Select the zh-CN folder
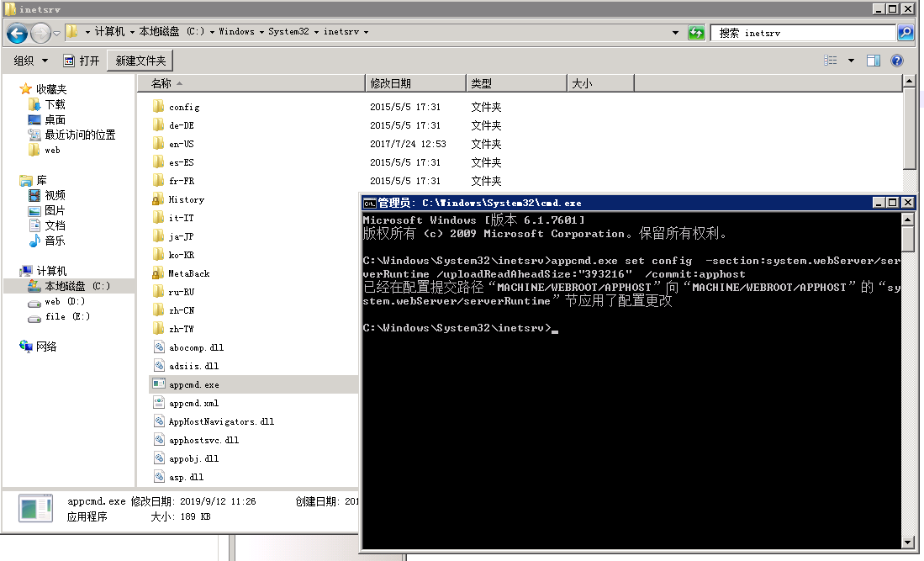The height and width of the screenshot is (561, 924). [x=173, y=310]
